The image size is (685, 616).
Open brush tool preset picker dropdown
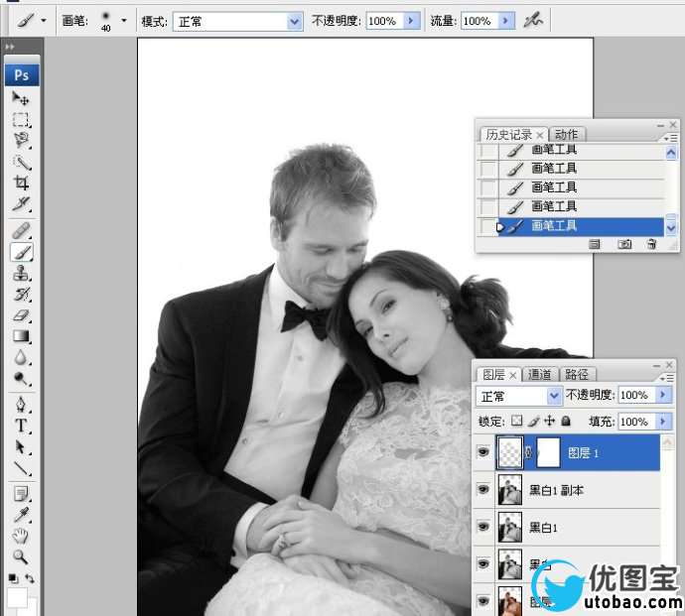click(x=44, y=20)
